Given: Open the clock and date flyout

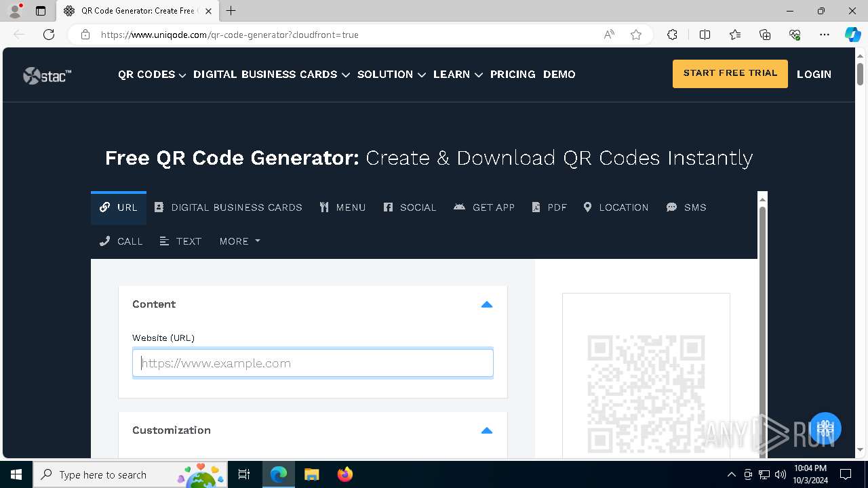Looking at the screenshot, I should point(810,474).
